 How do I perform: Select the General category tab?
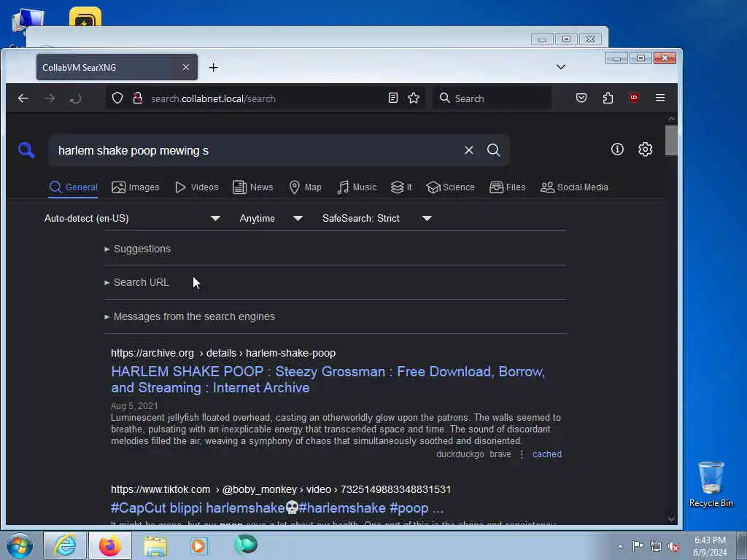coord(74,187)
